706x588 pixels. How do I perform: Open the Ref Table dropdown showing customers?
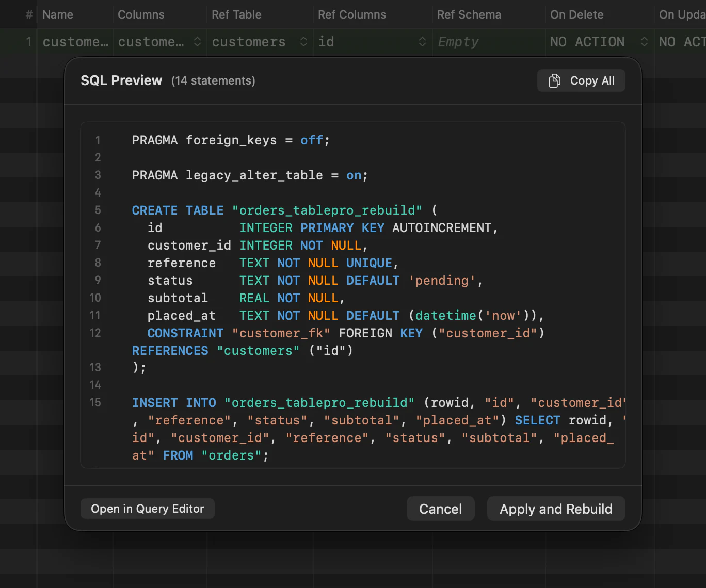click(x=303, y=42)
